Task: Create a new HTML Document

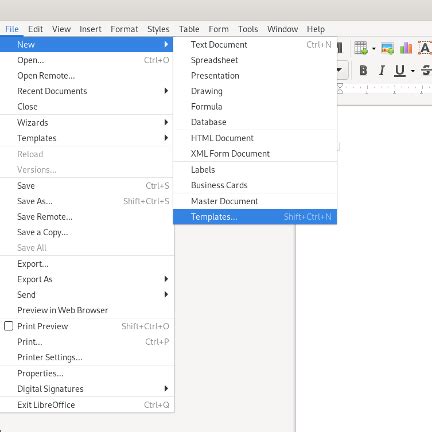Action: pos(255,138)
